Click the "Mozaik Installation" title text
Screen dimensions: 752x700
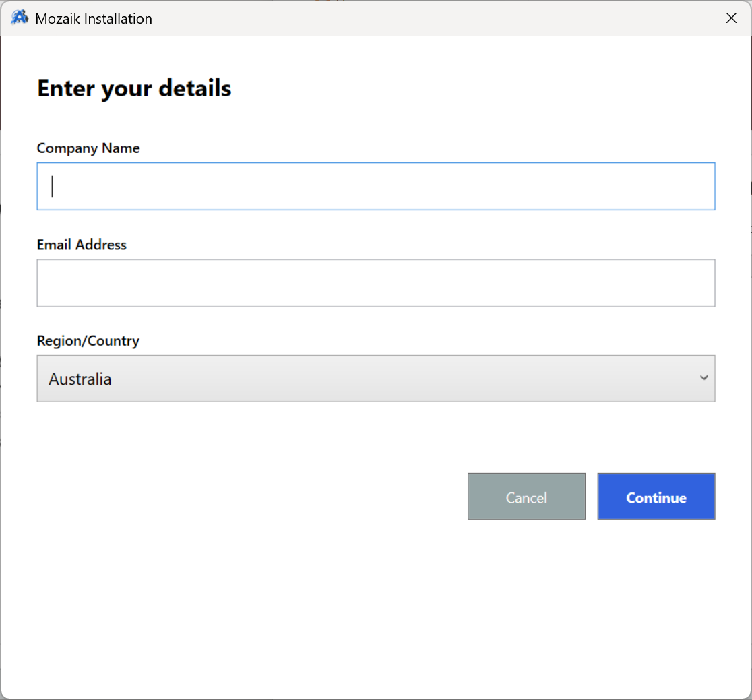(94, 19)
